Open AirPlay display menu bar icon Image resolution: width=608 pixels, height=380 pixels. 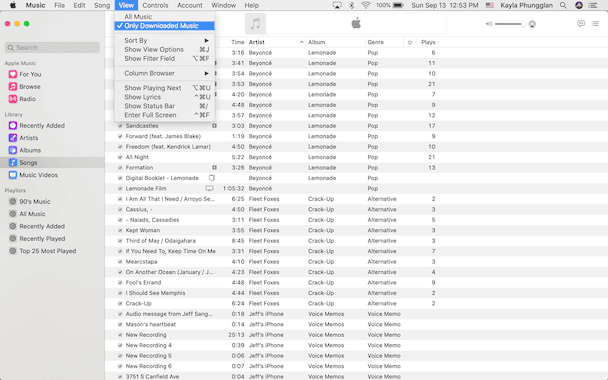tap(337, 5)
